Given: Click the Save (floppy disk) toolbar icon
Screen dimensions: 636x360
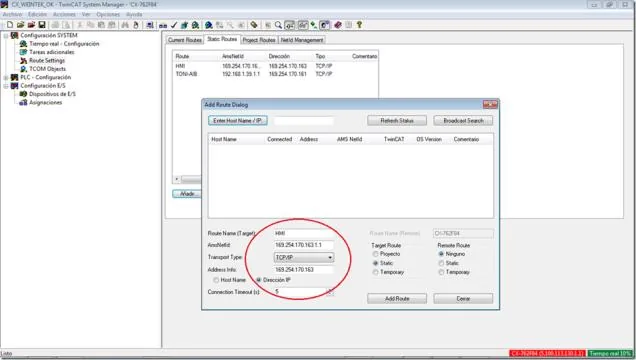Looking at the screenshot, I should (x=41, y=25).
